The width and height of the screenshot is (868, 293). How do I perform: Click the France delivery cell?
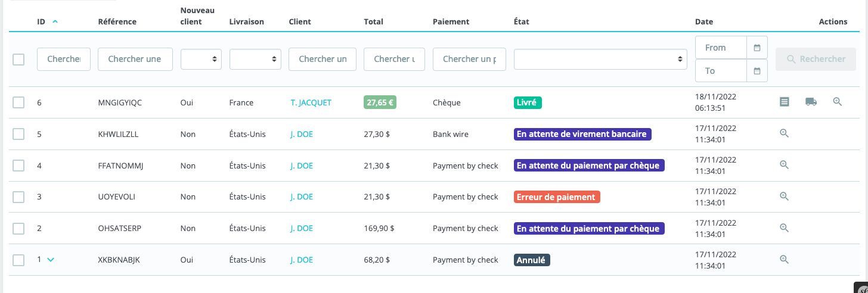241,102
